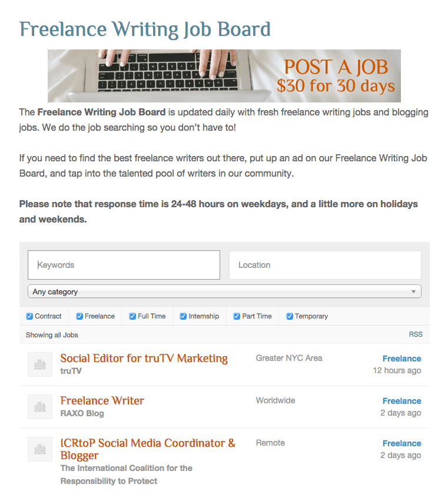The height and width of the screenshot is (491, 448).
Task: Open the Freelance Writer job listing
Action: (102, 400)
